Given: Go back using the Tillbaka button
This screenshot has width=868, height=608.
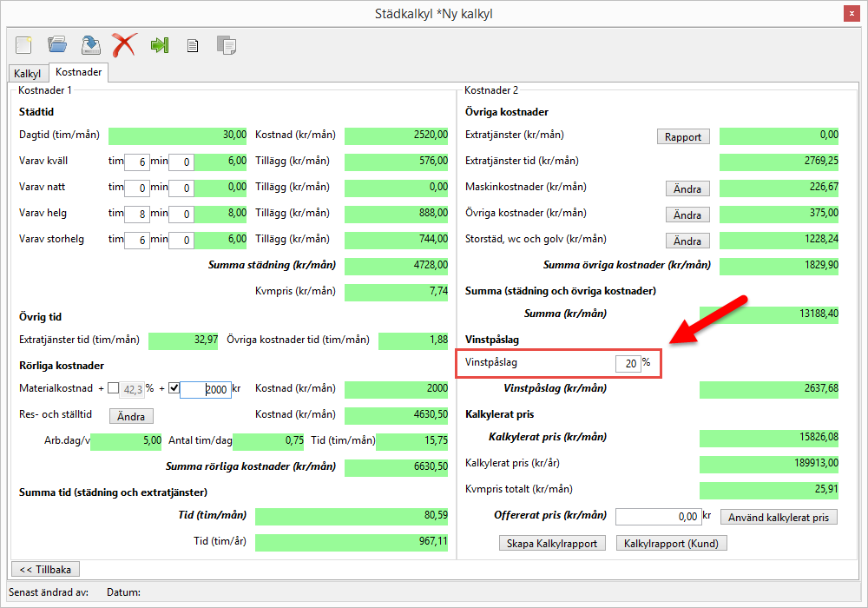Looking at the screenshot, I should pos(45,569).
